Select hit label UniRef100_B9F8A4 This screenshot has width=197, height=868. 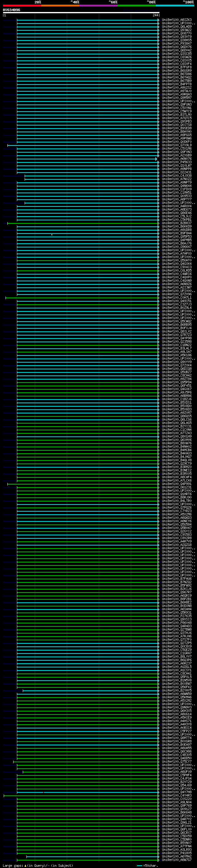point(177,233)
